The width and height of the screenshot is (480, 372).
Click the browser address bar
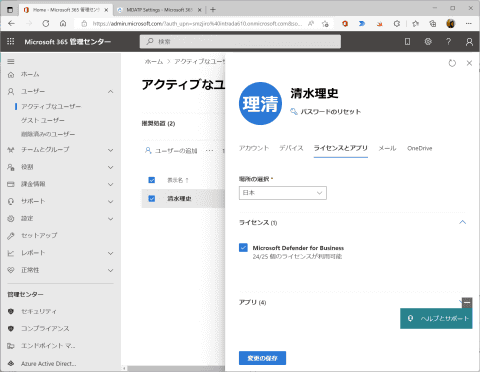pyautogui.click(x=197, y=24)
